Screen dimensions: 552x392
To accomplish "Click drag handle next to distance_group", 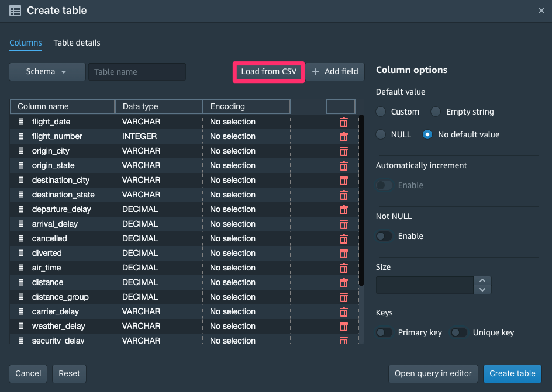I will [x=21, y=297].
